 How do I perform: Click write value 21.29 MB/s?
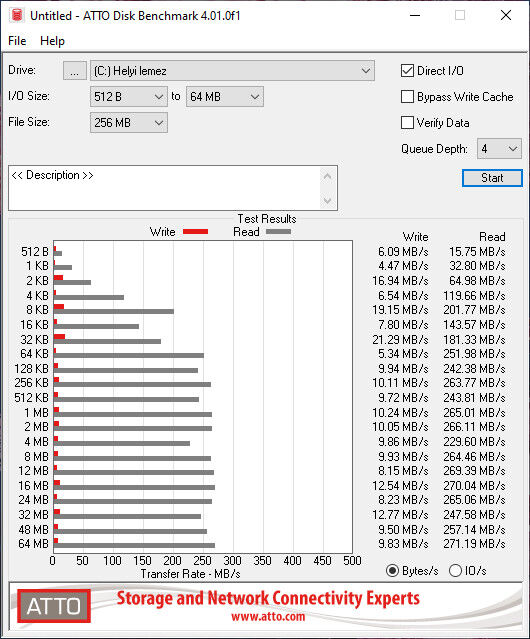click(x=400, y=339)
